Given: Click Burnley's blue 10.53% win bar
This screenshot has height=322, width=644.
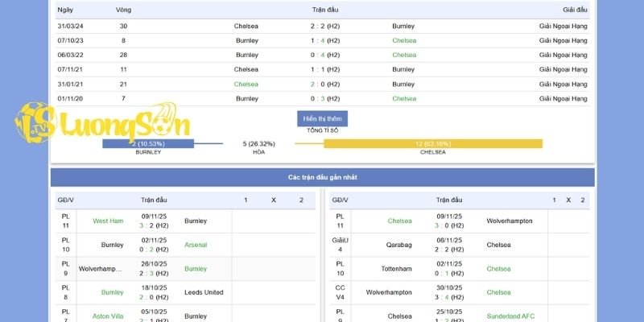Looking at the screenshot, I should coord(148,144).
